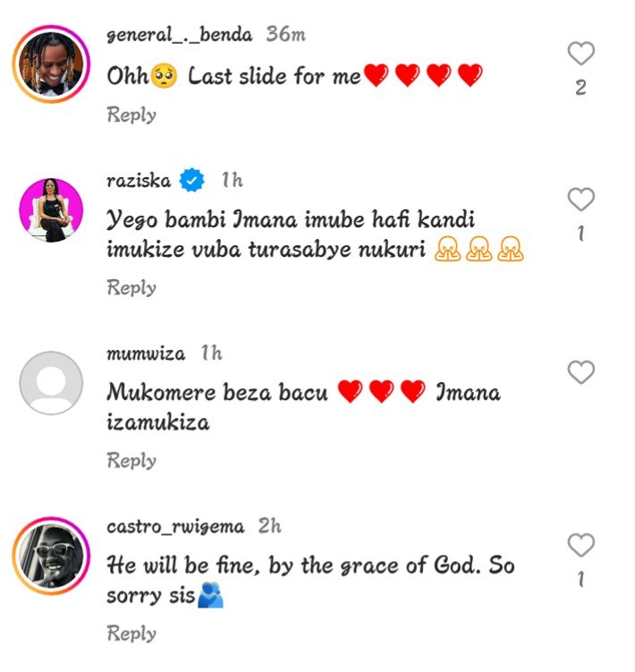View the like count under raziska's heart

581,234
